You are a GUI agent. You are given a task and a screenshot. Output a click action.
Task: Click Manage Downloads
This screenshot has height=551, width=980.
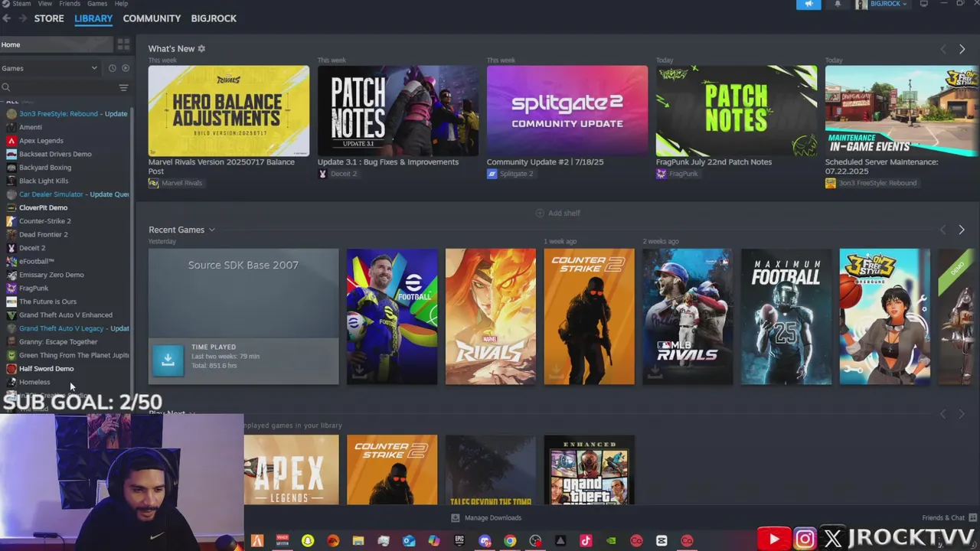(x=485, y=518)
